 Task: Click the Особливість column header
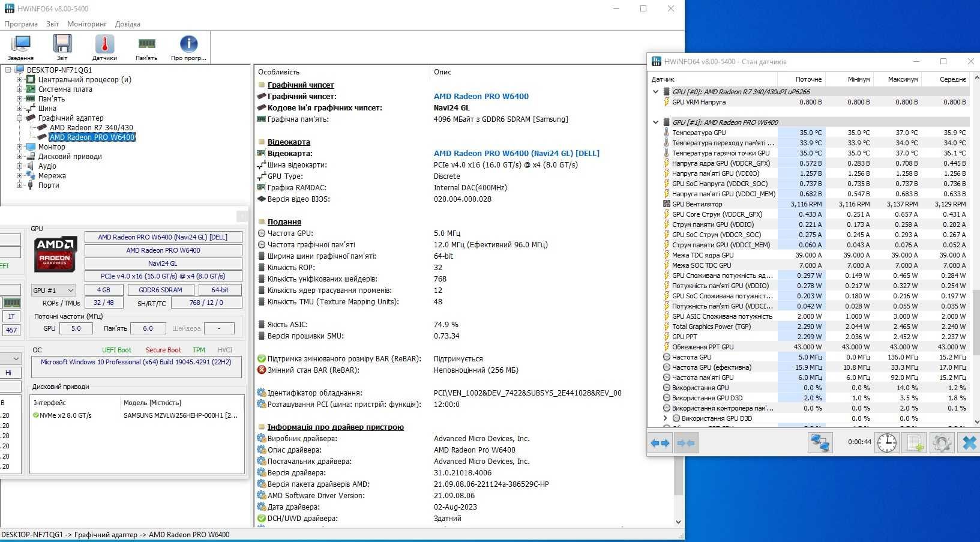(x=342, y=71)
